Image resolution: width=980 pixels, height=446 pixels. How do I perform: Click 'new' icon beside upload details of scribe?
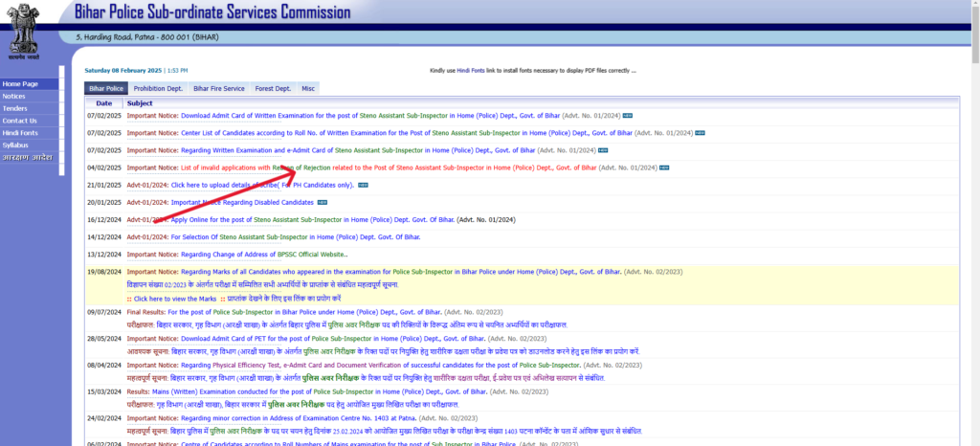click(363, 186)
